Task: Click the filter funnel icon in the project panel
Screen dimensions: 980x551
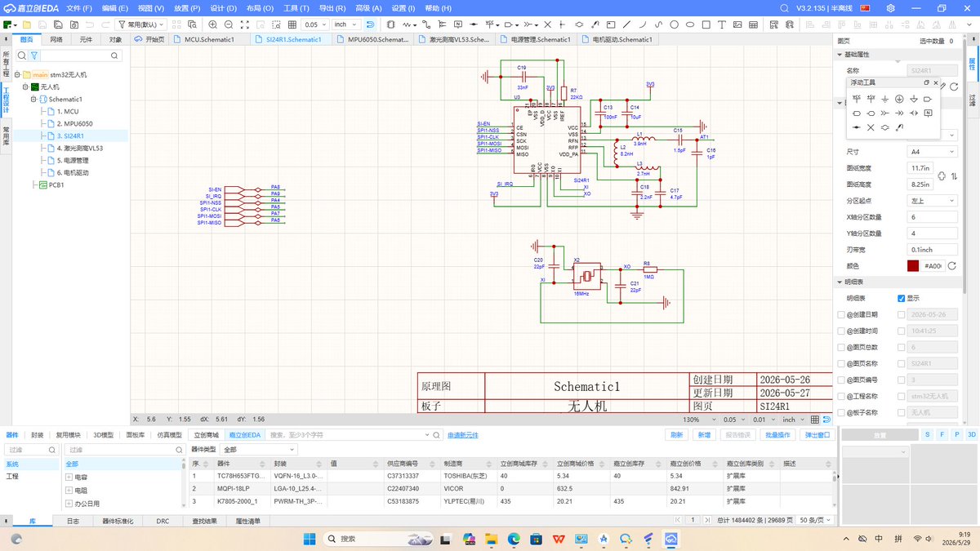Action: coord(33,56)
